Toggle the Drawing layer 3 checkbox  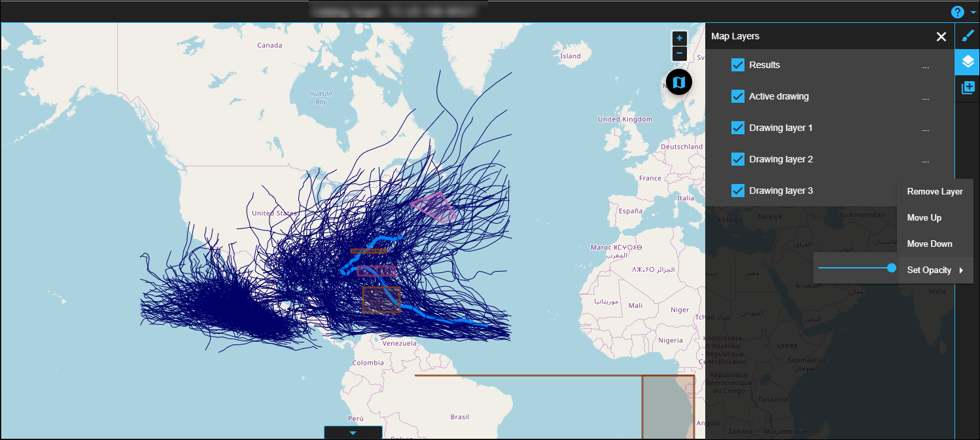pos(738,191)
